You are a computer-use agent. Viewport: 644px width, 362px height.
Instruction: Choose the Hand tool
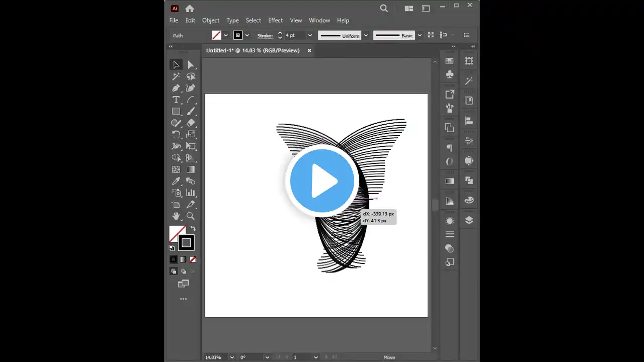tap(176, 216)
